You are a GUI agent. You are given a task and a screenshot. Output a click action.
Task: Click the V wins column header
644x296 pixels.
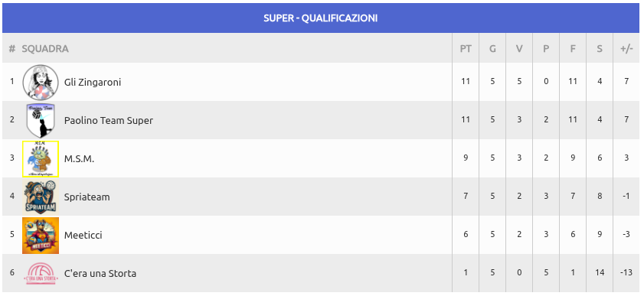tap(519, 49)
